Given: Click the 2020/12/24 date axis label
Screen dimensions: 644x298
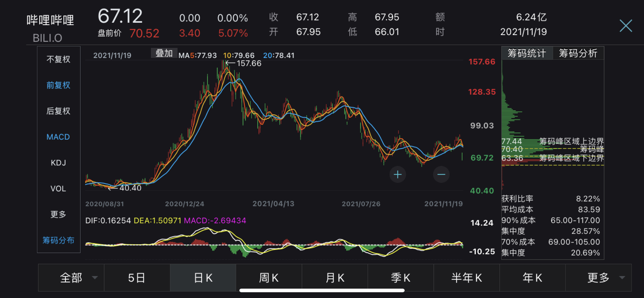Looking at the screenshot, I should [184, 204].
